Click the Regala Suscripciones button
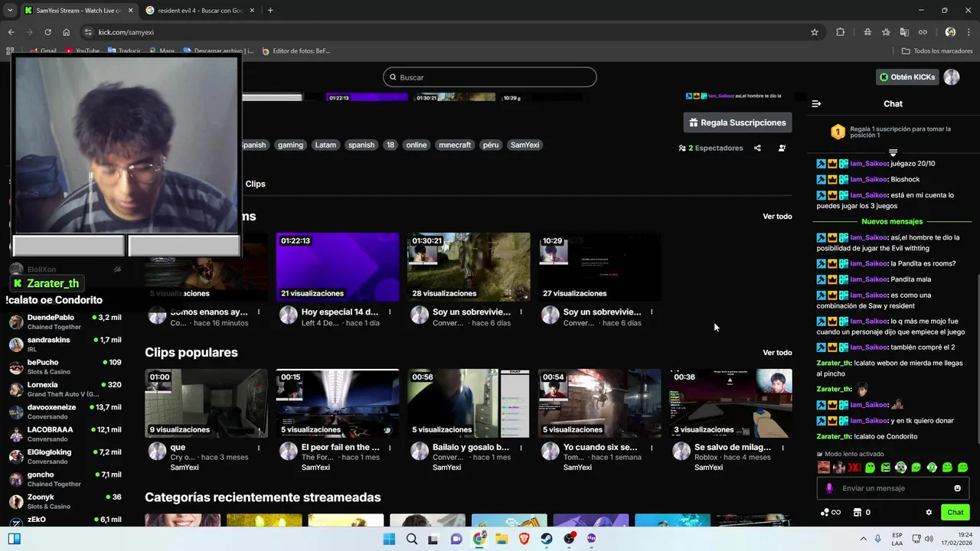The height and width of the screenshot is (551, 980). coord(737,122)
